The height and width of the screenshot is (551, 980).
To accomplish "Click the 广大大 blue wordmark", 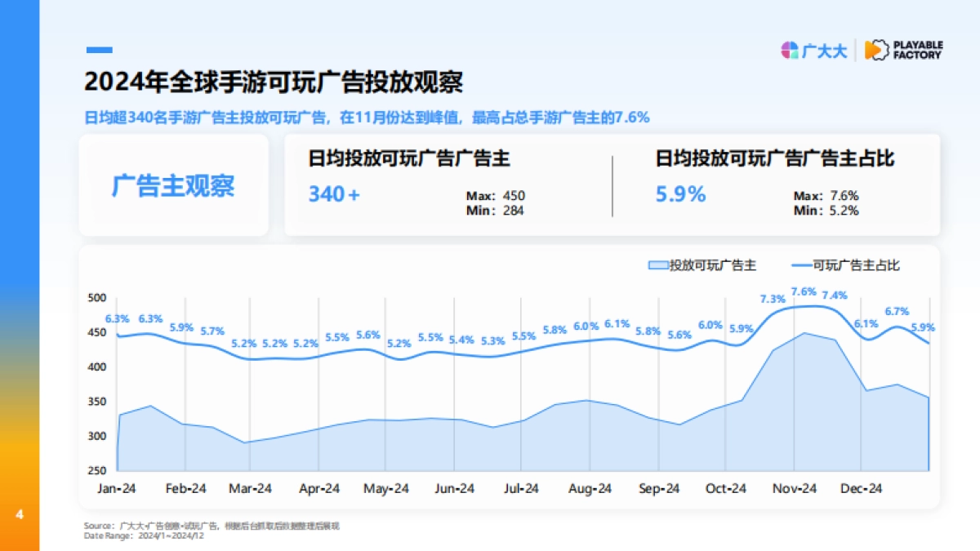I will [826, 50].
